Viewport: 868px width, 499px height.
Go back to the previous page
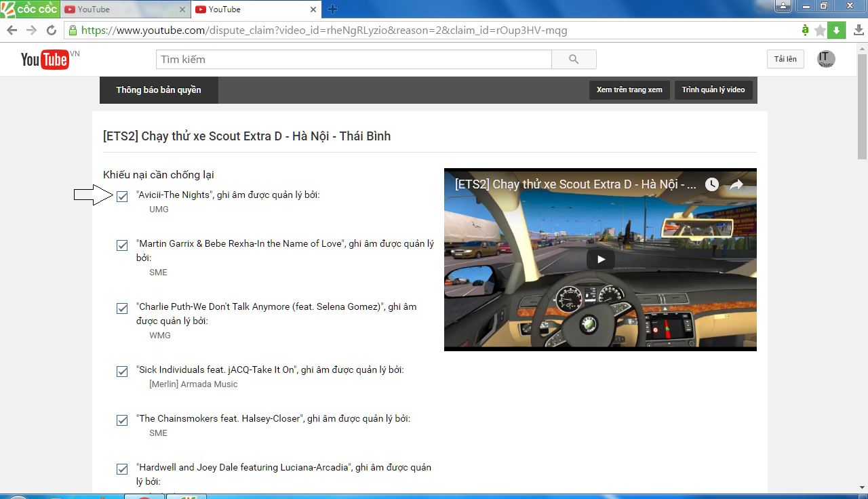(x=12, y=31)
